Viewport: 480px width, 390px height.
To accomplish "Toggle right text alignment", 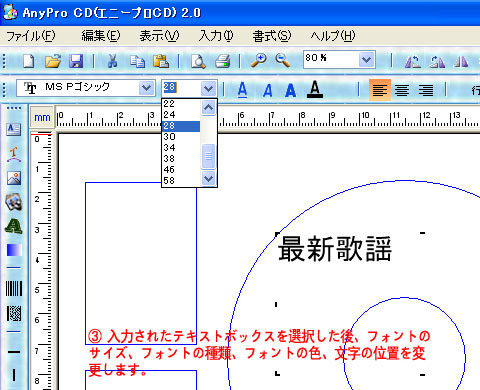I will coord(426,90).
